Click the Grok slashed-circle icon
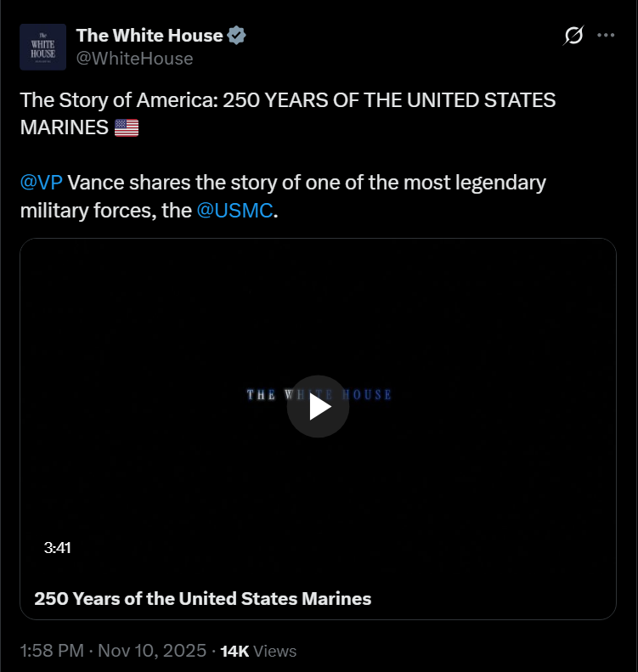Screen dimensions: 638x672 tap(573, 36)
